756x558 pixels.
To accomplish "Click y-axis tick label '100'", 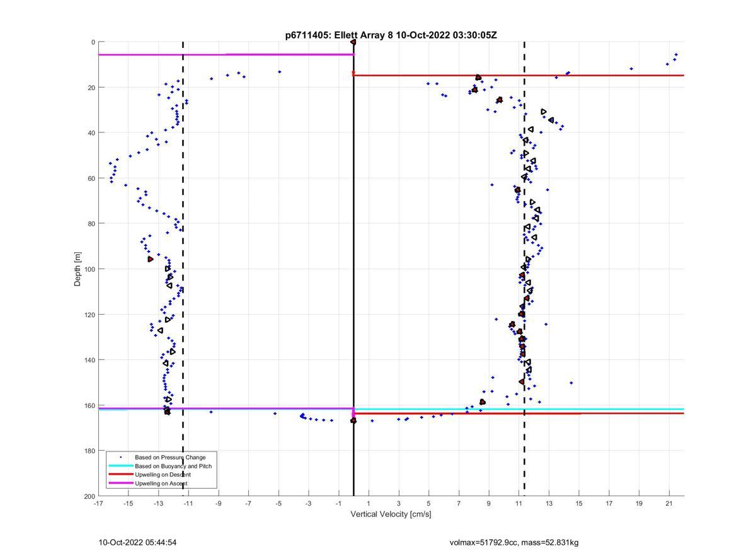I will click(x=89, y=269).
